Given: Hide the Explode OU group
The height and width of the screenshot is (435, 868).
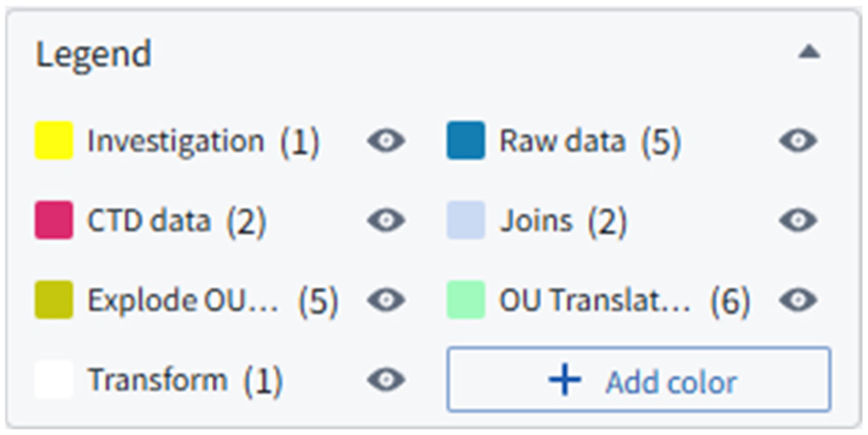Looking at the screenshot, I should (x=386, y=300).
